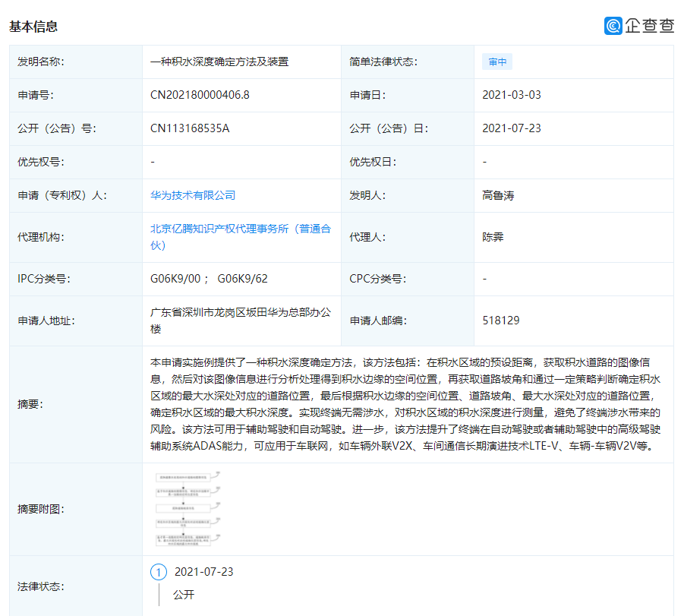Select the publication date 2021-07-23
684x616 pixels.
[x=512, y=128]
